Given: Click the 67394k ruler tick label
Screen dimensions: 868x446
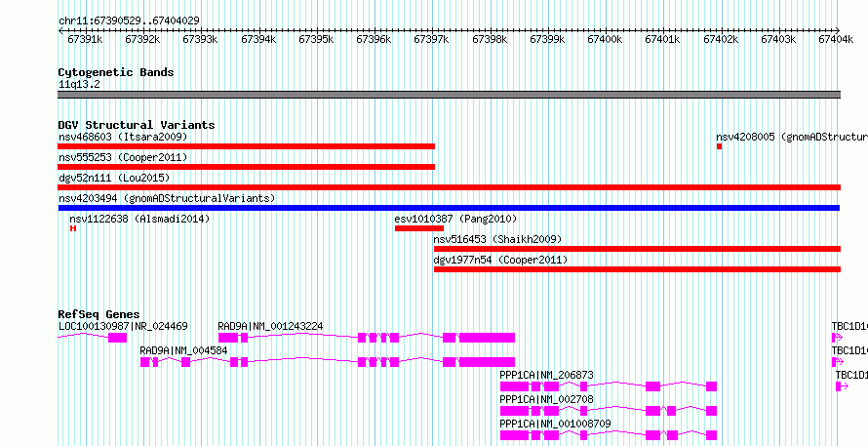Looking at the screenshot, I should coord(258,39).
